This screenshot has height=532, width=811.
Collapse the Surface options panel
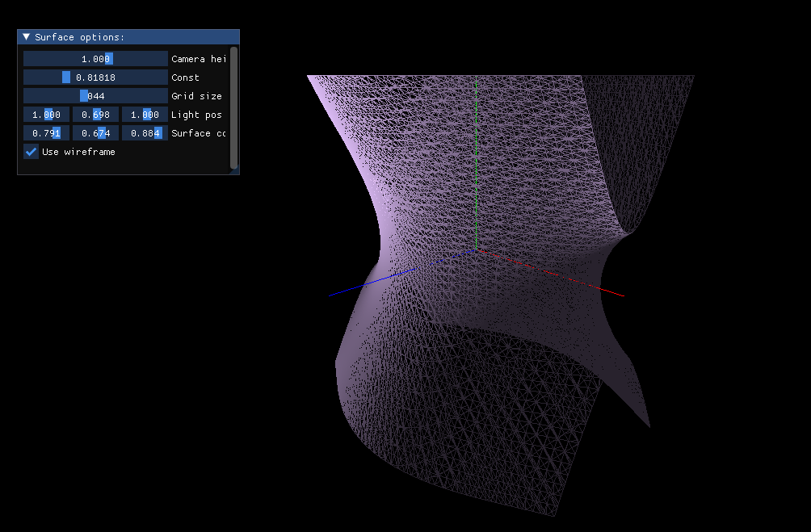[27, 37]
